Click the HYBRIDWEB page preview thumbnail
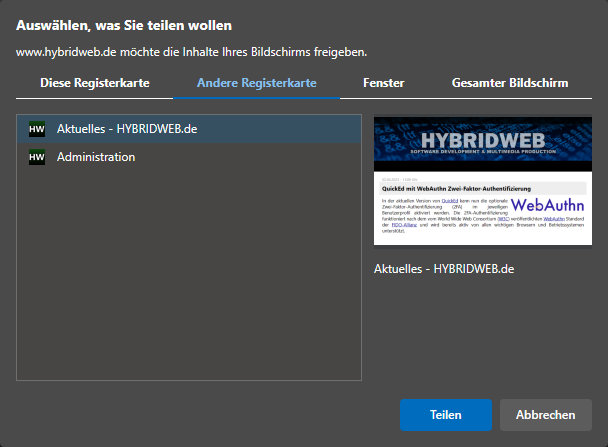 [483, 181]
